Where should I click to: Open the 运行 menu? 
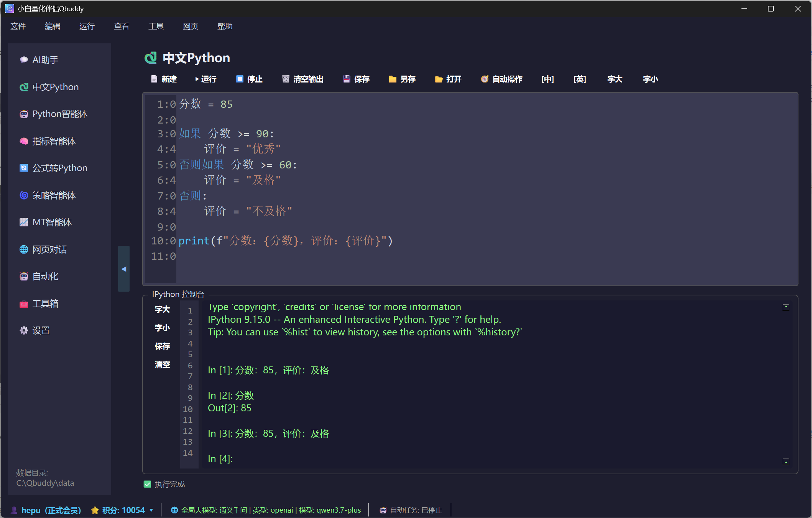tap(87, 26)
